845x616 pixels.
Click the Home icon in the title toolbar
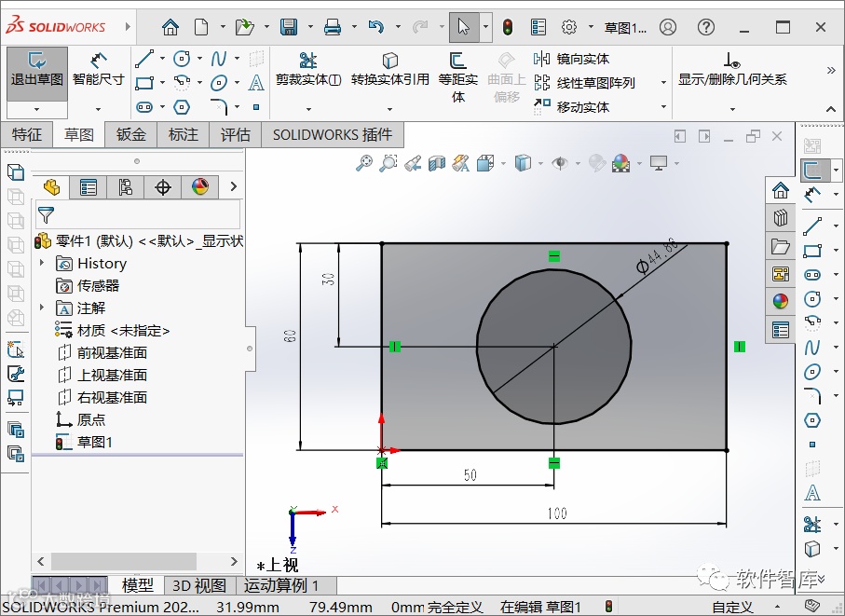[170, 26]
